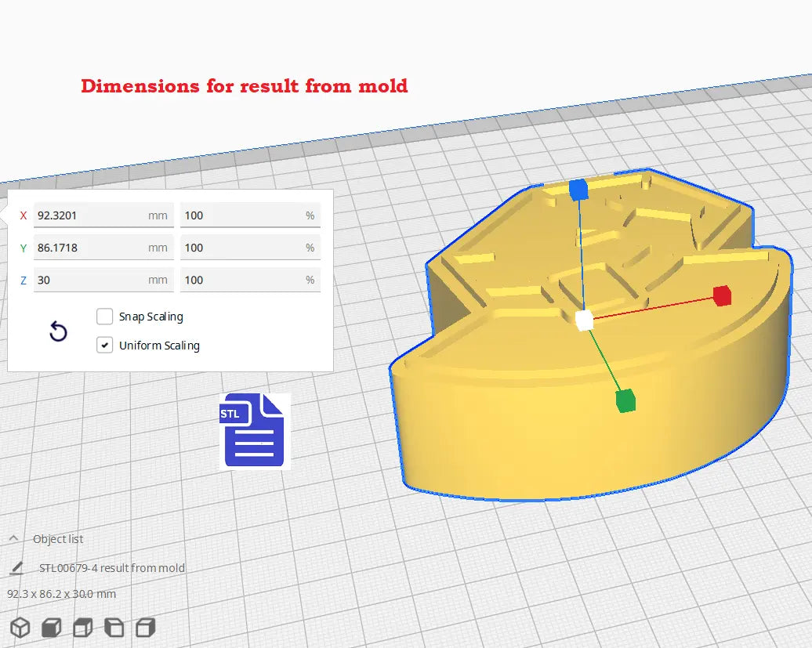Click the white center scale handle

[x=584, y=320]
